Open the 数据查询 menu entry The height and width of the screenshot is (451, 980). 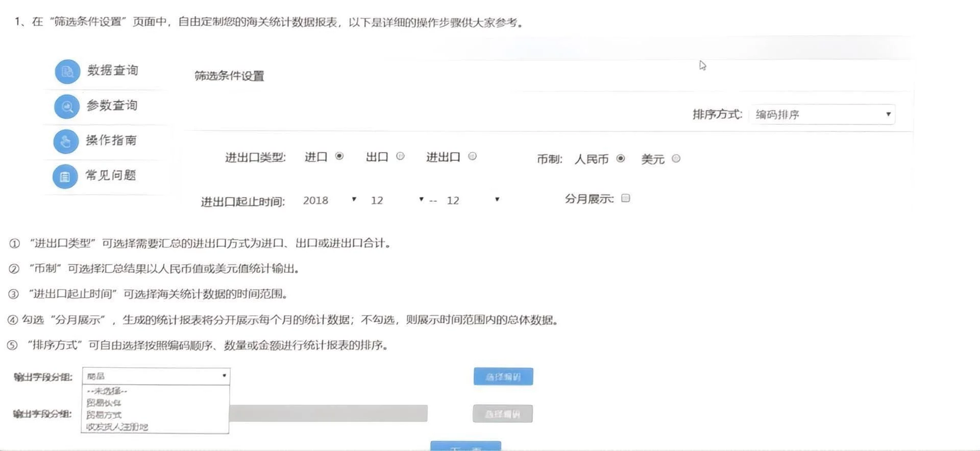tap(112, 70)
